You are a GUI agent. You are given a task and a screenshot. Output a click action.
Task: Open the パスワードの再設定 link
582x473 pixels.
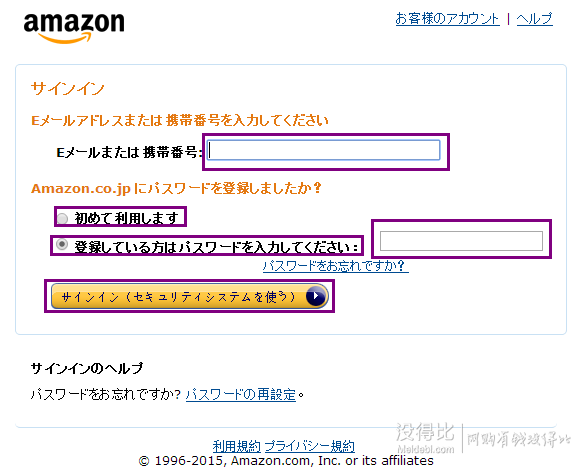(241, 394)
